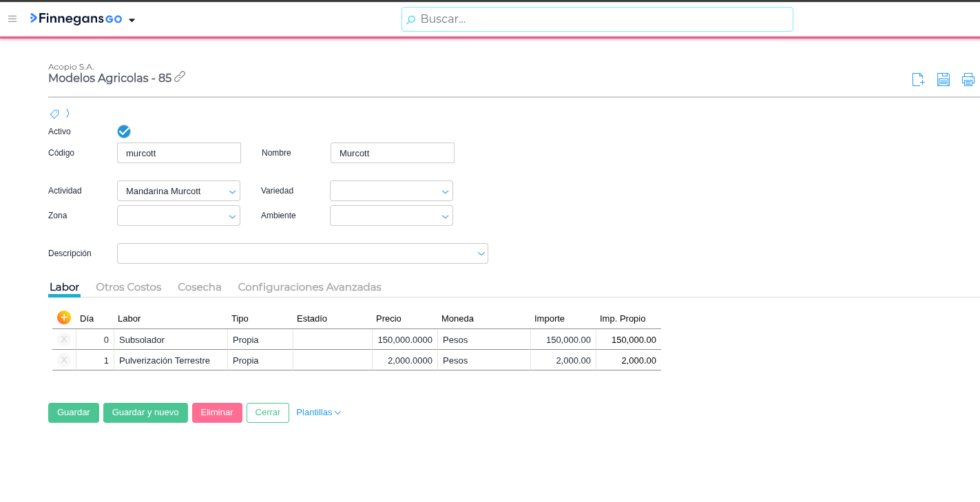Open the hamburger navigation menu
Viewport: 980px width, 502px height.
(12, 19)
